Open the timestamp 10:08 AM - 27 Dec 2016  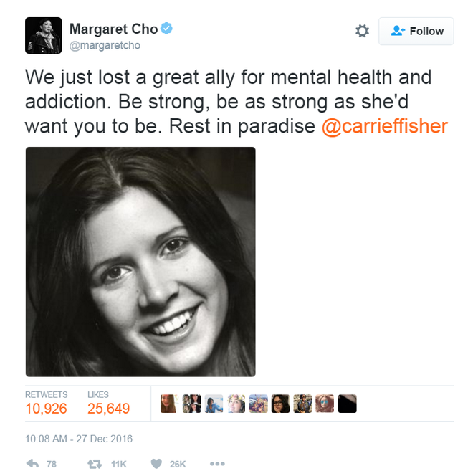[x=79, y=439]
